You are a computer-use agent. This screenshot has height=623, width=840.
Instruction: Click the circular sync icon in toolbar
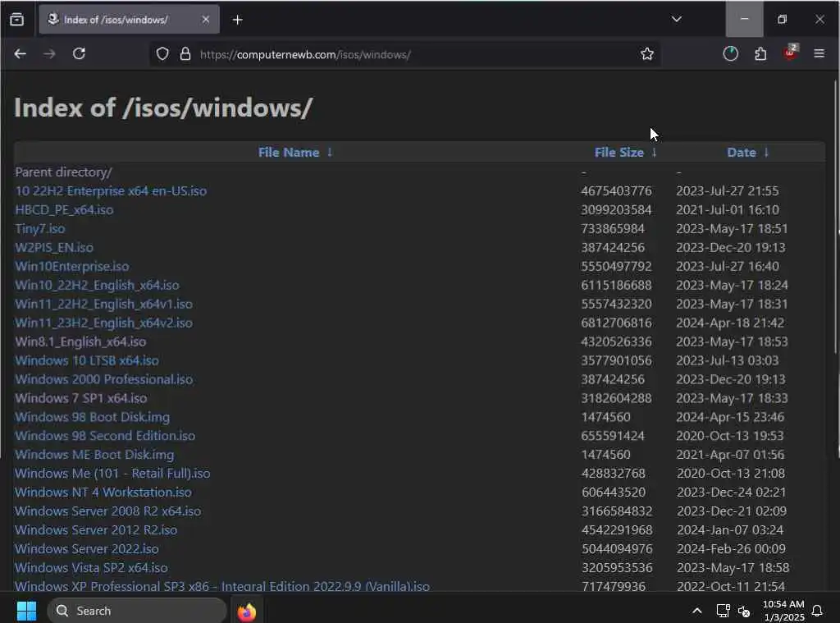click(731, 53)
